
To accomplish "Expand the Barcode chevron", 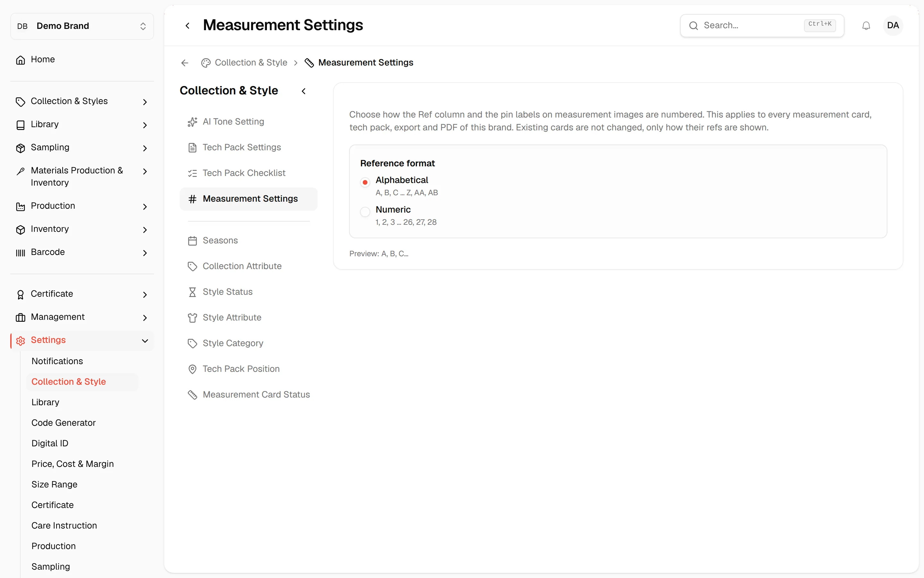I will click(145, 253).
